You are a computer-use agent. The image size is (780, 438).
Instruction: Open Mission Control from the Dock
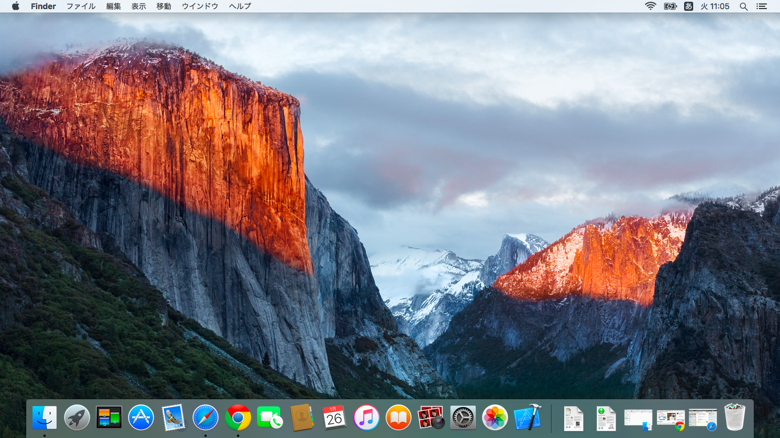click(109, 417)
